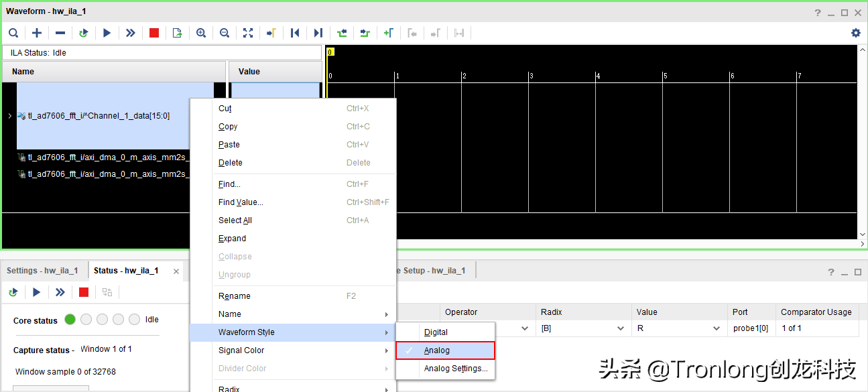Open waveform settings via the gear icon
Screen dimensions: 868x392
coord(855,33)
